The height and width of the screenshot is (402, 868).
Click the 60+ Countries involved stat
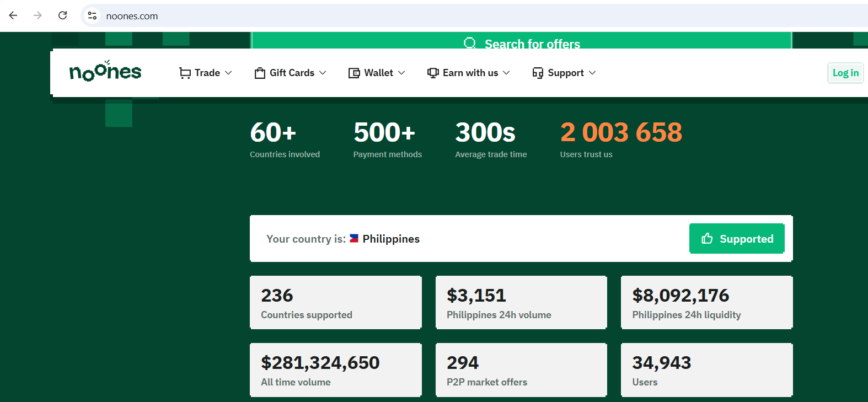tap(285, 140)
